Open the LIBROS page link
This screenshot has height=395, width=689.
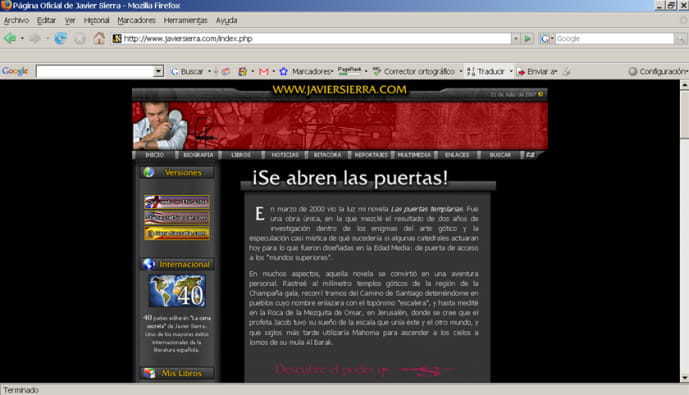click(x=241, y=155)
